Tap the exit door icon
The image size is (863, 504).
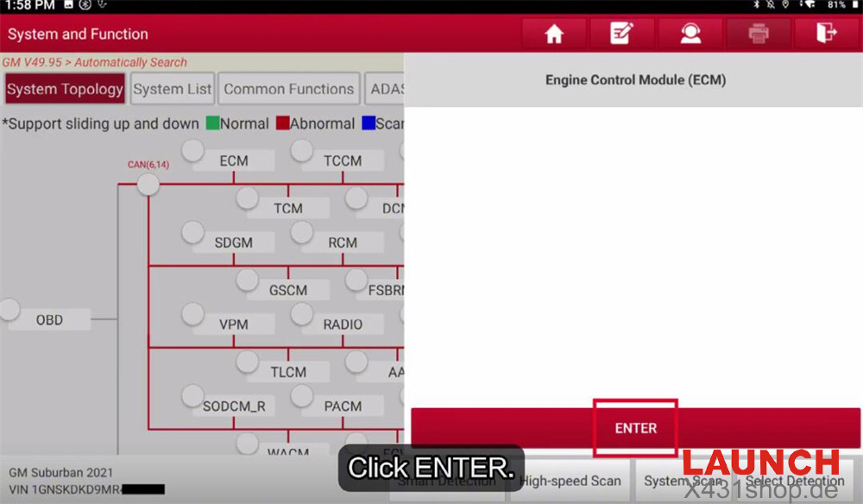827,34
